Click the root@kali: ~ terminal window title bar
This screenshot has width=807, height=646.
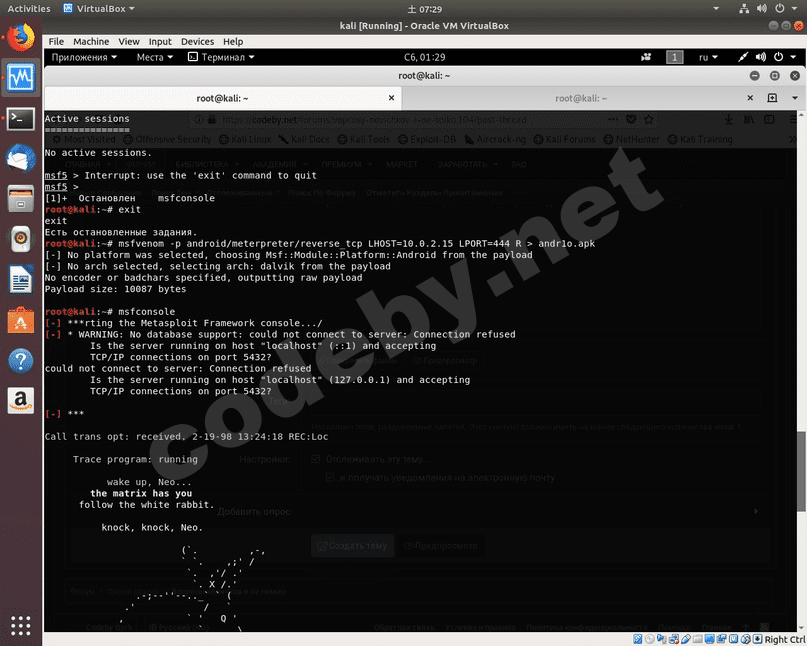point(424,76)
